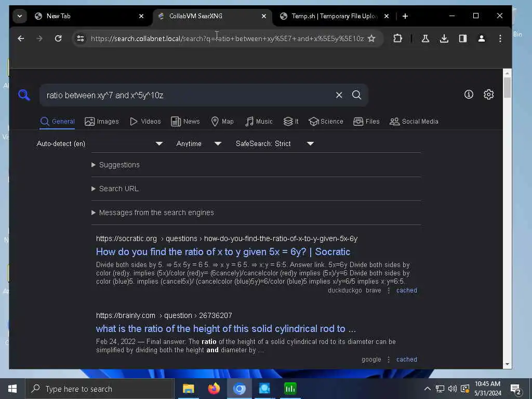
Task: Close the New Tab tab
Action: [141, 16]
